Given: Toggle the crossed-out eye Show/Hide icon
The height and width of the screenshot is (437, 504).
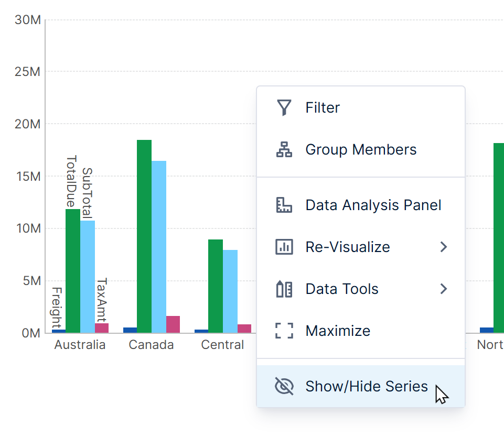Looking at the screenshot, I should point(284,387).
